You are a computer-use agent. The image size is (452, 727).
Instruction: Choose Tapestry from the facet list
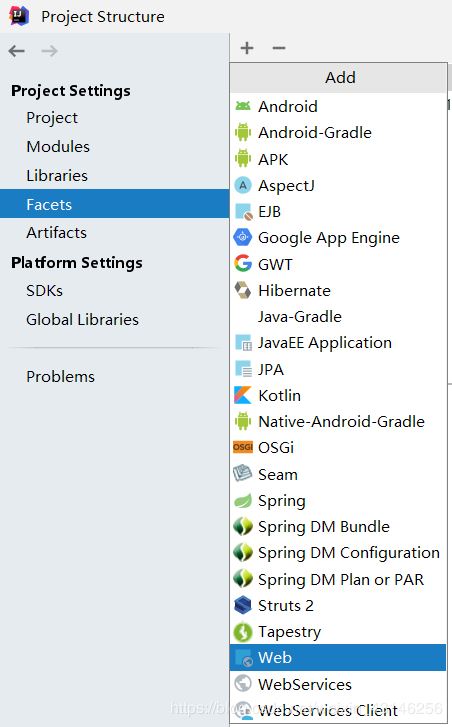337,631
